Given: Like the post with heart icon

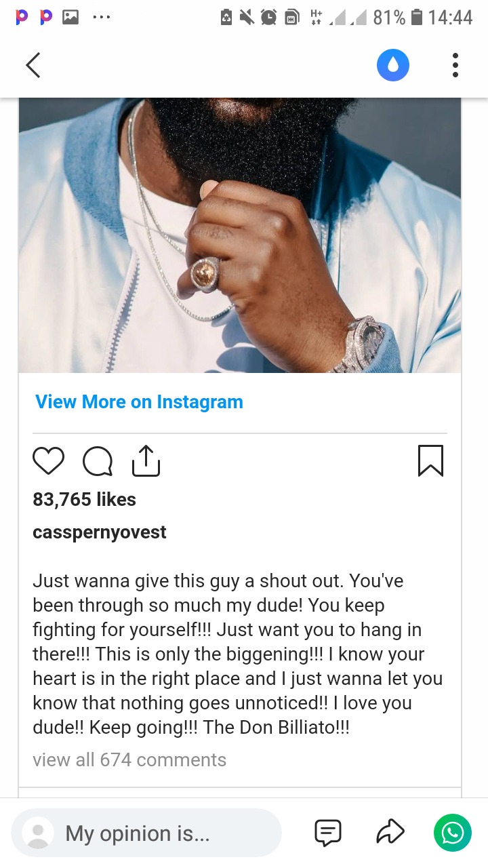Looking at the screenshot, I should [48, 461].
